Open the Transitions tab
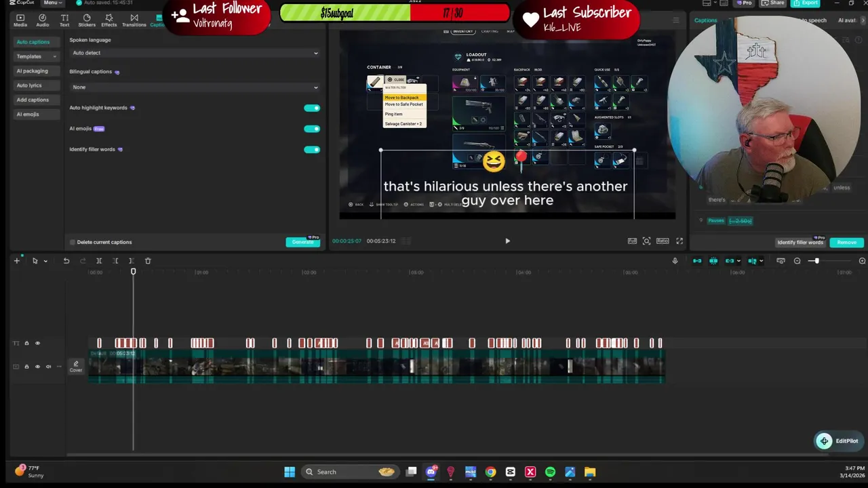This screenshot has width=868, height=488. point(134,20)
